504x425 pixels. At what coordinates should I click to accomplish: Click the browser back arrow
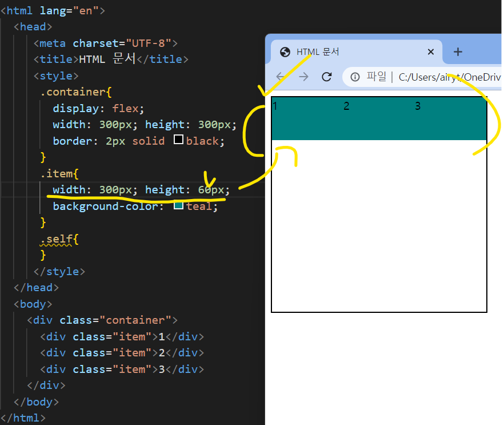click(x=281, y=77)
